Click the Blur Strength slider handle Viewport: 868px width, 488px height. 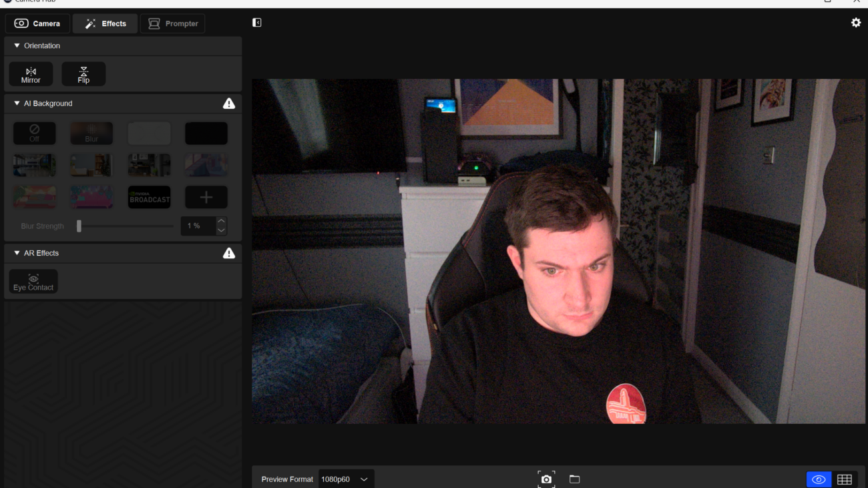pyautogui.click(x=79, y=226)
